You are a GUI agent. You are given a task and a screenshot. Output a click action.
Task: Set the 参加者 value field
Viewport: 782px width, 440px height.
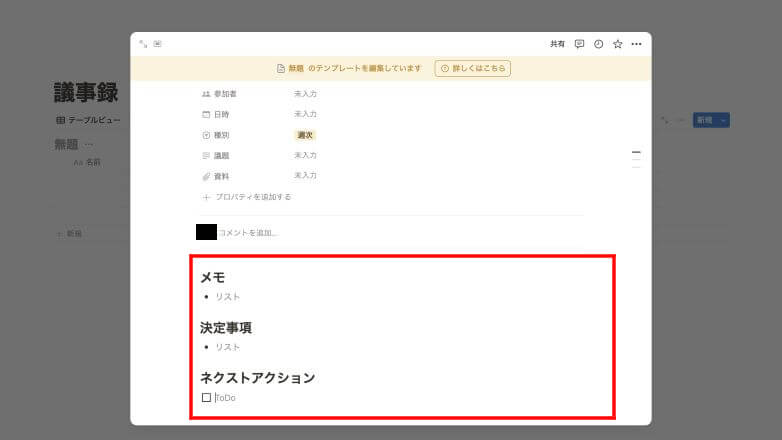coord(305,94)
